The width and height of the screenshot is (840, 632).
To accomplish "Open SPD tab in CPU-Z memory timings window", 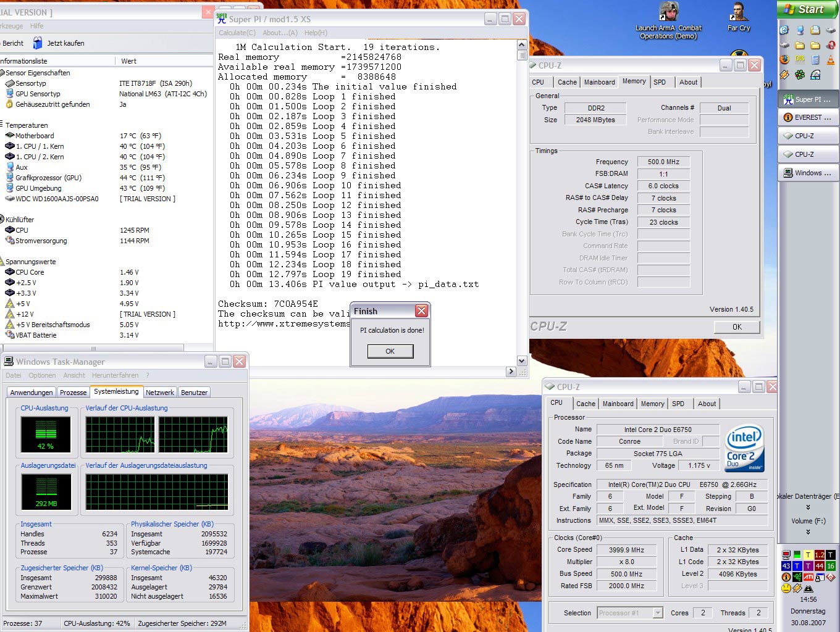I will click(x=660, y=82).
